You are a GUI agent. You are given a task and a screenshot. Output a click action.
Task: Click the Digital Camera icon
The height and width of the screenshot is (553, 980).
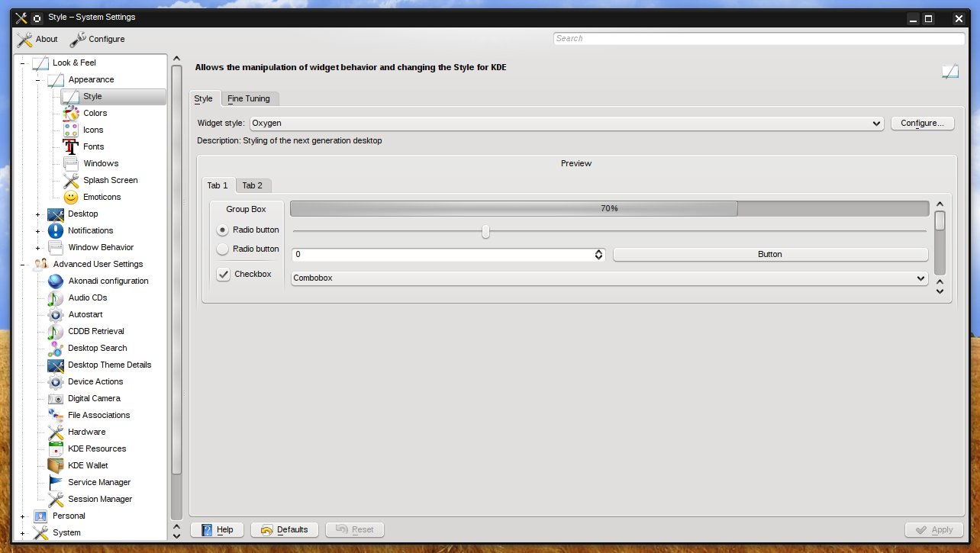pos(56,398)
